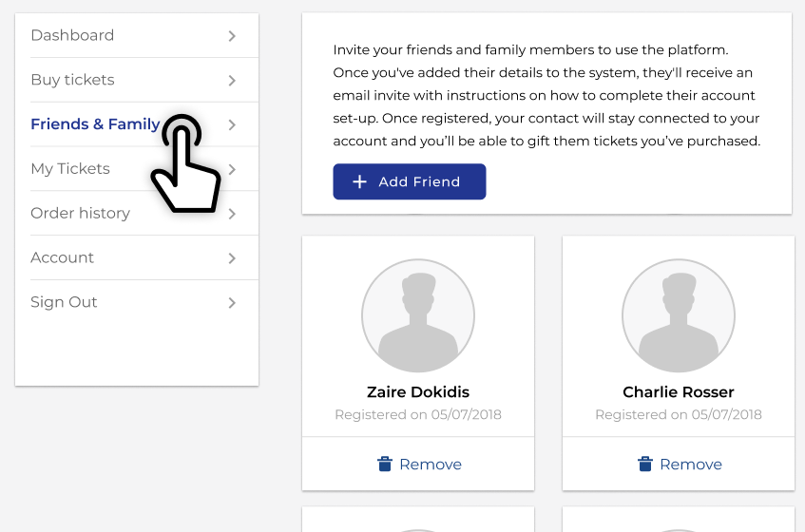Click the chevron arrow beside Buy tickets

[x=232, y=81]
